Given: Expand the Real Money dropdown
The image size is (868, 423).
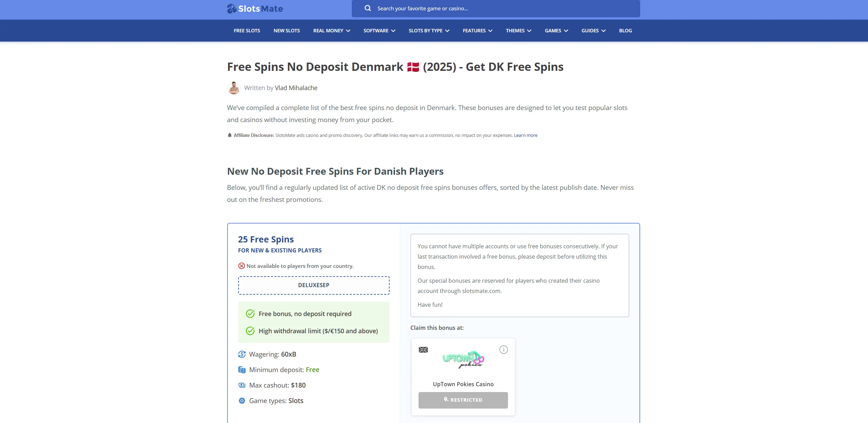Looking at the screenshot, I should pos(331,31).
